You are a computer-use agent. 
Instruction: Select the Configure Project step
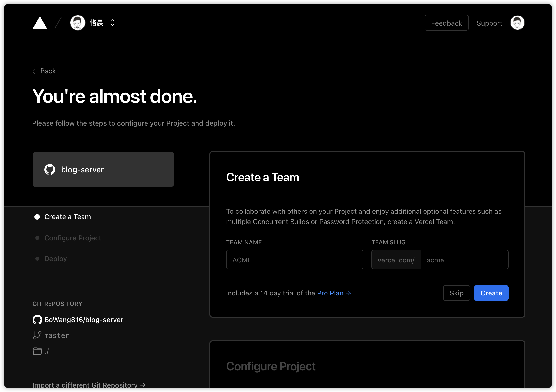[x=73, y=238]
